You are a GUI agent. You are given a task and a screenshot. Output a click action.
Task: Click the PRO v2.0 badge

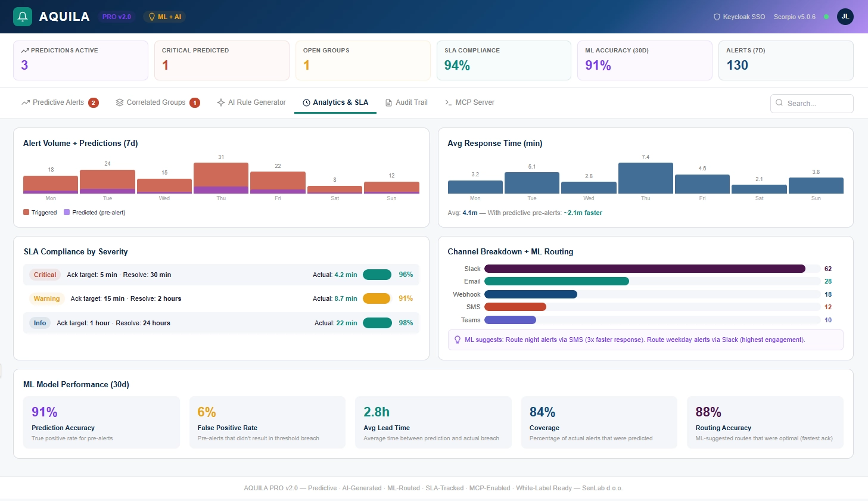[x=117, y=17]
